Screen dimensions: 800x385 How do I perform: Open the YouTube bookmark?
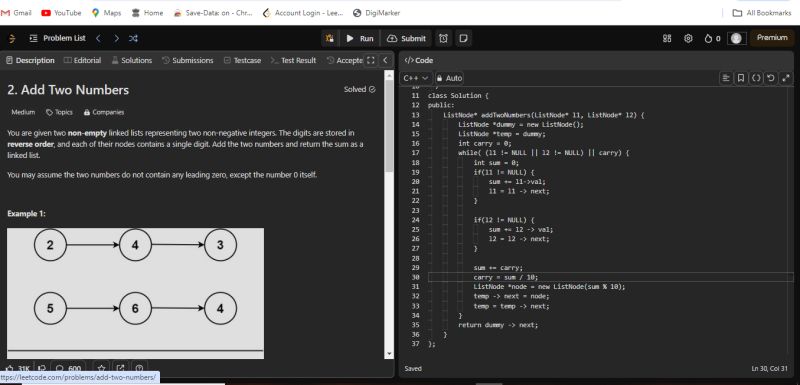pos(61,13)
